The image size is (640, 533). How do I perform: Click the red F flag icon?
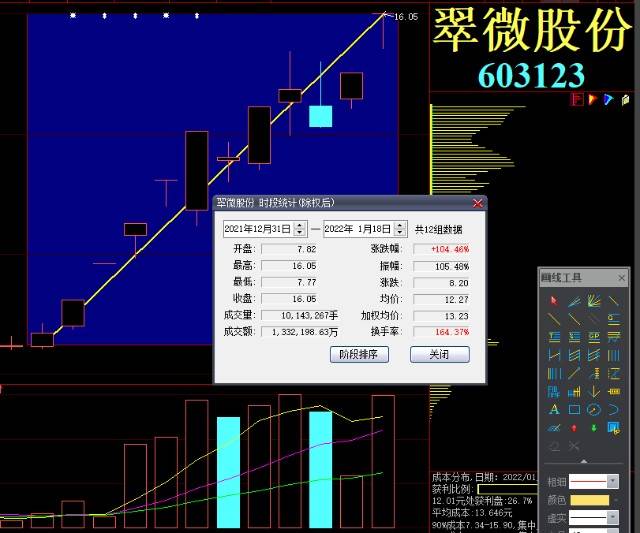pyautogui.click(x=577, y=99)
